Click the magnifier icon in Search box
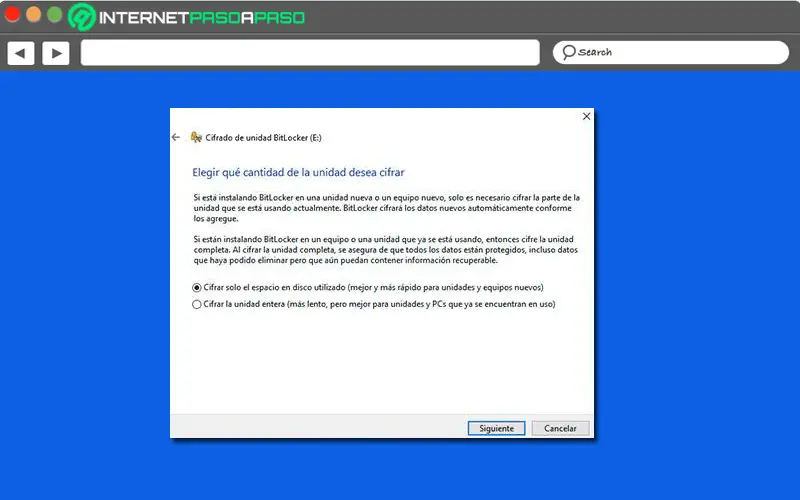 coord(568,52)
